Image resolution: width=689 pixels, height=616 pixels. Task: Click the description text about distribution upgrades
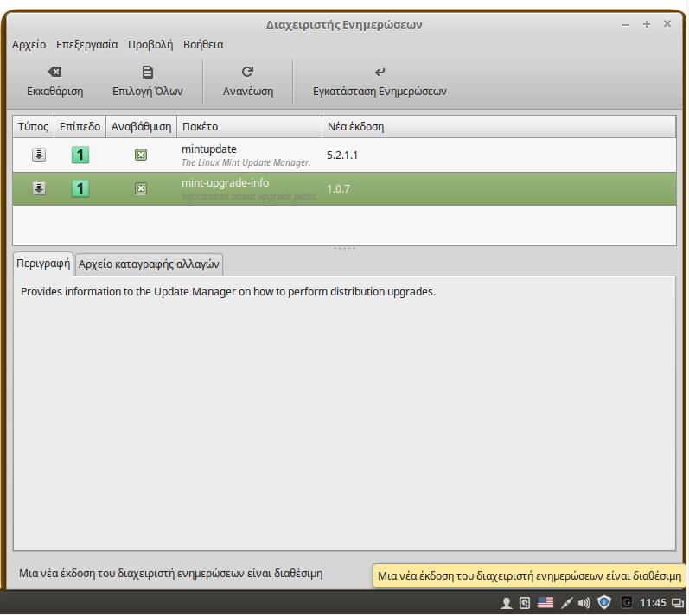228,291
